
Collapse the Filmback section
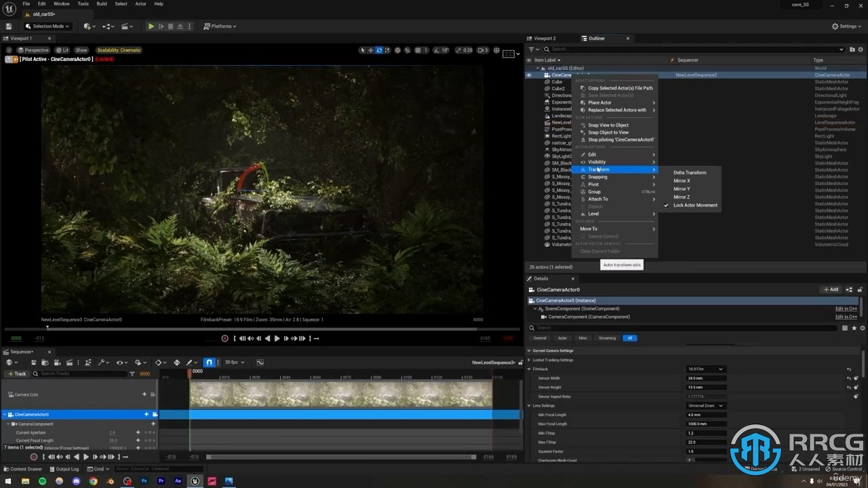(530, 369)
